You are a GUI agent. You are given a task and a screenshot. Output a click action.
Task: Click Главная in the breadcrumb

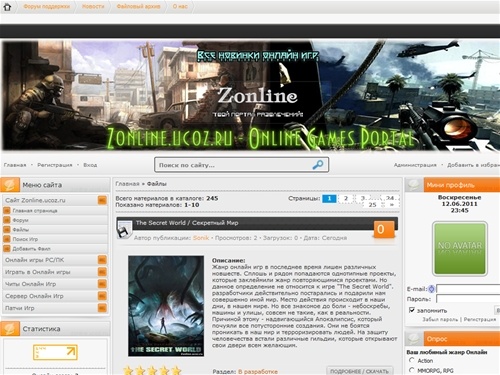tap(127, 184)
